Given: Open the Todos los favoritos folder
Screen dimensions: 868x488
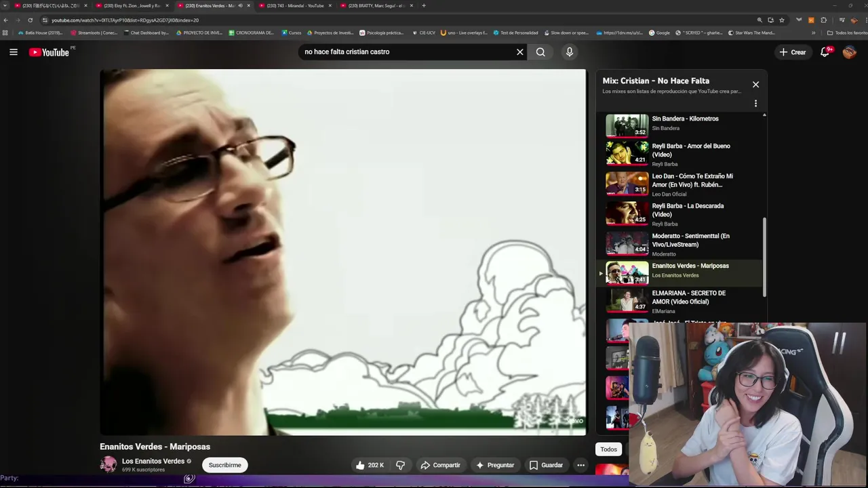Looking at the screenshot, I should 847,33.
